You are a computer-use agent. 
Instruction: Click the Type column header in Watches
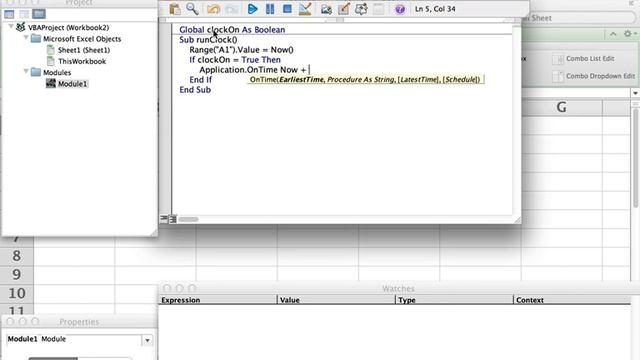[454, 300]
